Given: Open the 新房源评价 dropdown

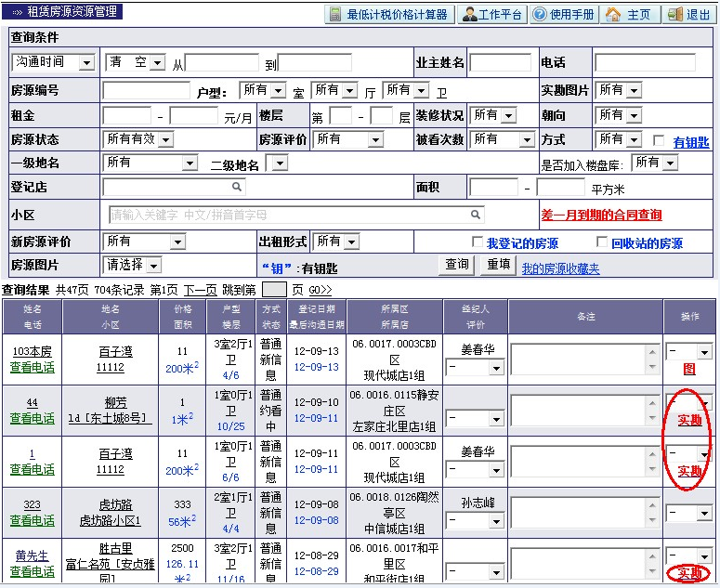Looking at the screenshot, I should [144, 242].
